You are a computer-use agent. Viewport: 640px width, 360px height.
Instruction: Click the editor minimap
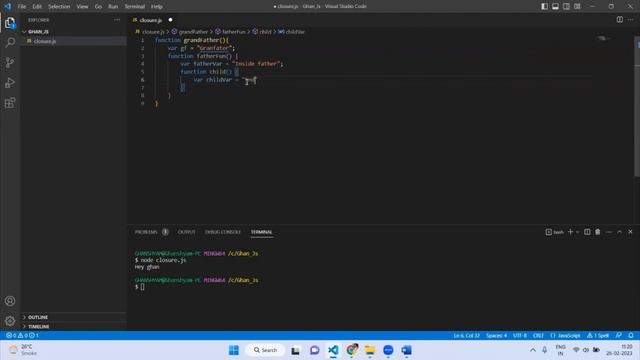tap(612, 39)
